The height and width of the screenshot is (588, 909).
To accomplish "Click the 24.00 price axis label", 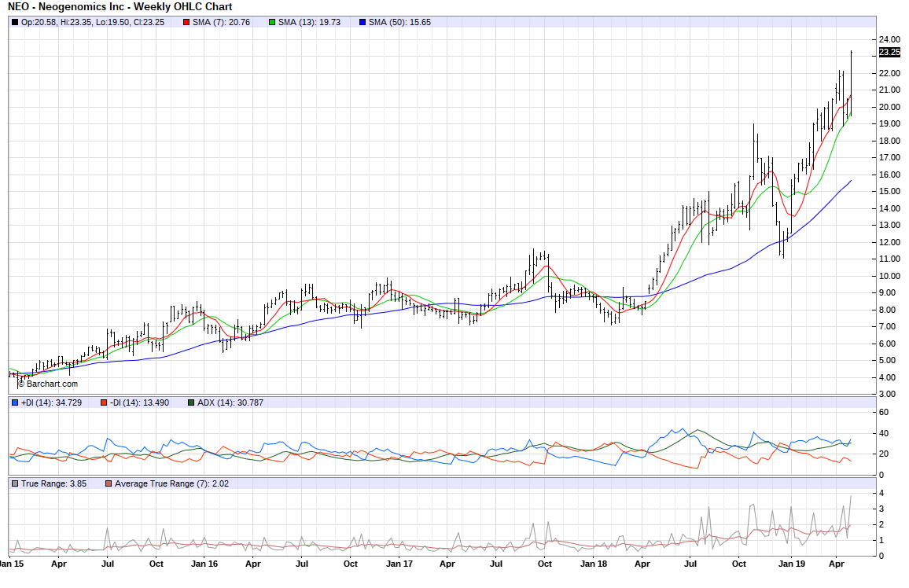I will (x=889, y=39).
